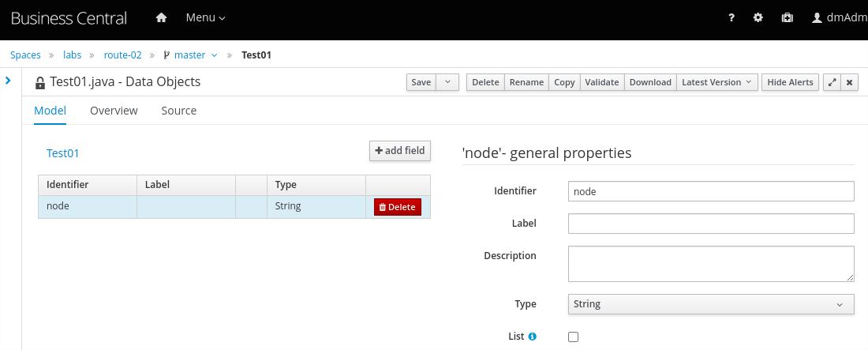Enable the List checkbox
868x350 pixels.
pyautogui.click(x=574, y=337)
